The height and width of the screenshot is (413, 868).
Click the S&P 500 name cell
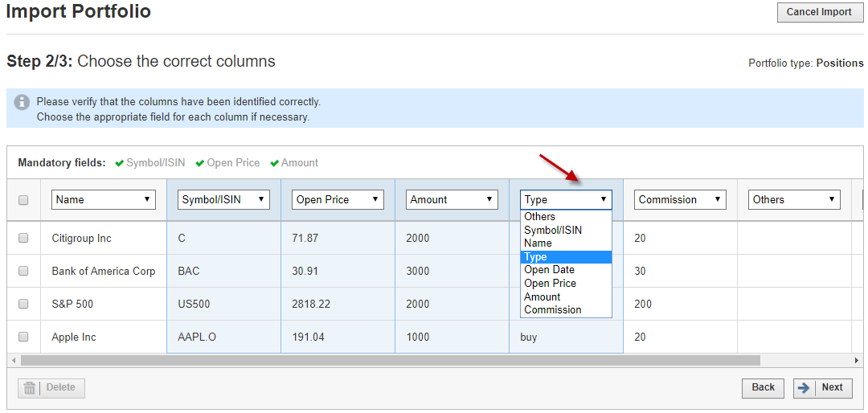tap(104, 304)
